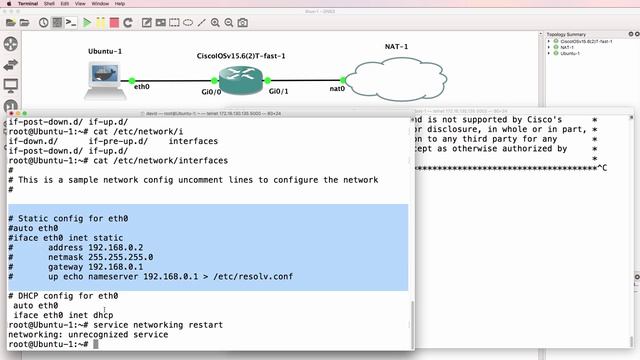Click the new project folder icon in GNS3 toolbar

click(11, 22)
